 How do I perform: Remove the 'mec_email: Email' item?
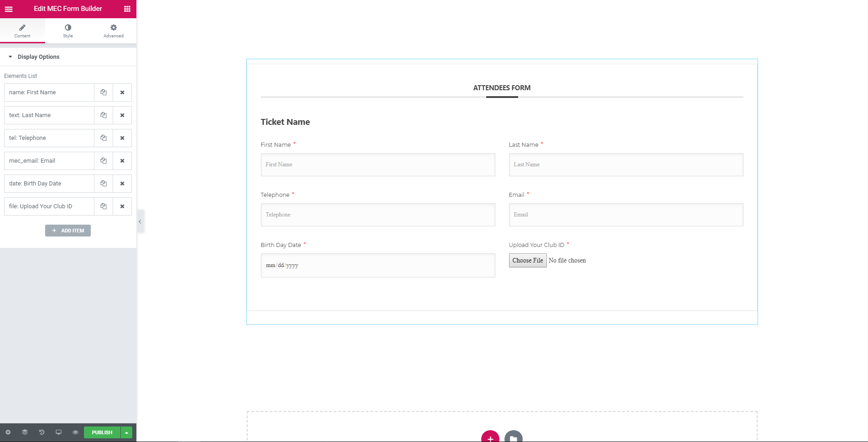point(122,161)
